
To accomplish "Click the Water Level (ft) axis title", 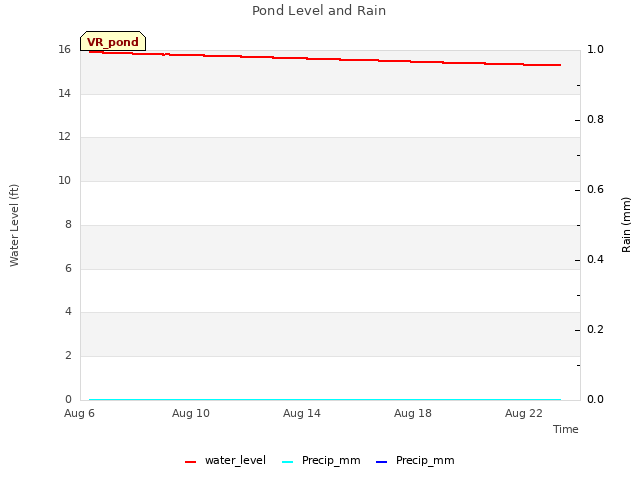I will click(x=14, y=225).
